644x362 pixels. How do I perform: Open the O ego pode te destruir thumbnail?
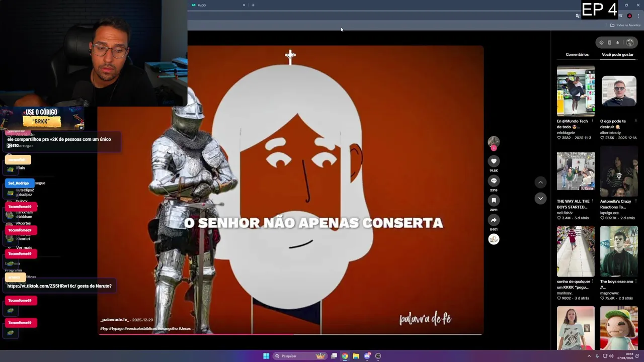tap(619, 91)
